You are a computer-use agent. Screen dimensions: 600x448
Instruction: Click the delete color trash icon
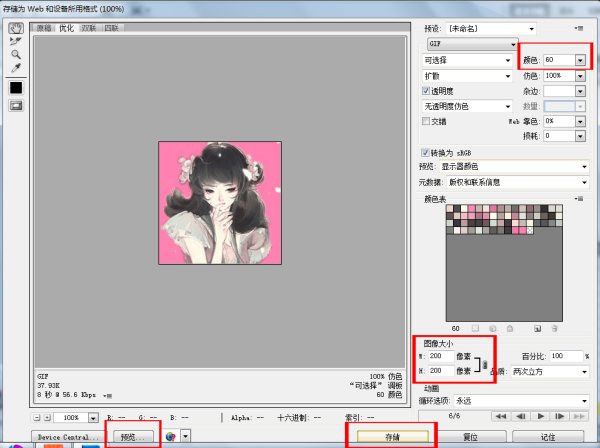554,329
